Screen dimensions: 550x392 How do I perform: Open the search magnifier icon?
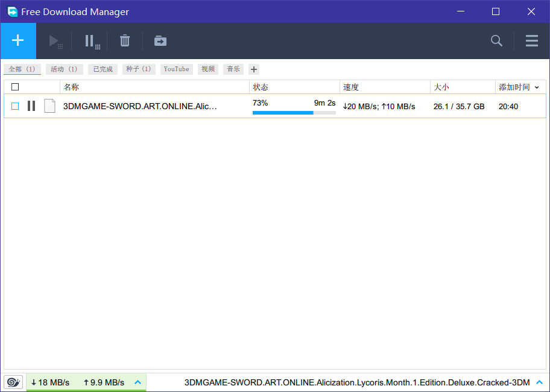pos(496,40)
